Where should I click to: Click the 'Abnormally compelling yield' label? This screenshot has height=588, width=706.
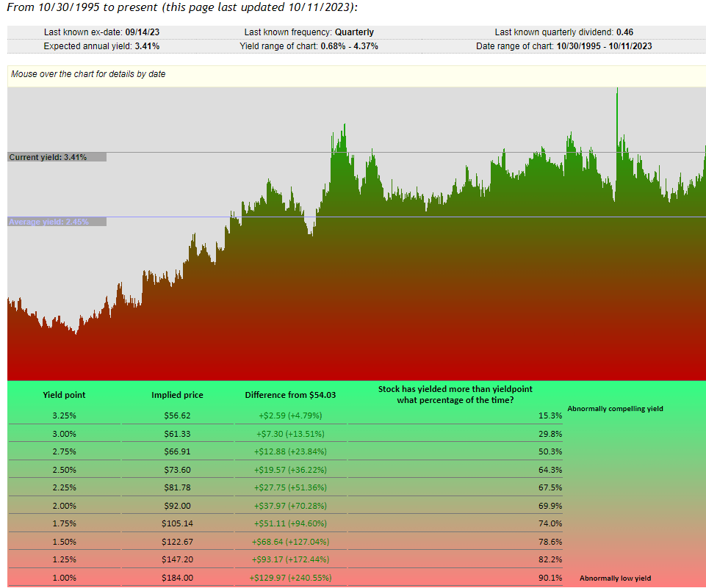[x=615, y=409]
